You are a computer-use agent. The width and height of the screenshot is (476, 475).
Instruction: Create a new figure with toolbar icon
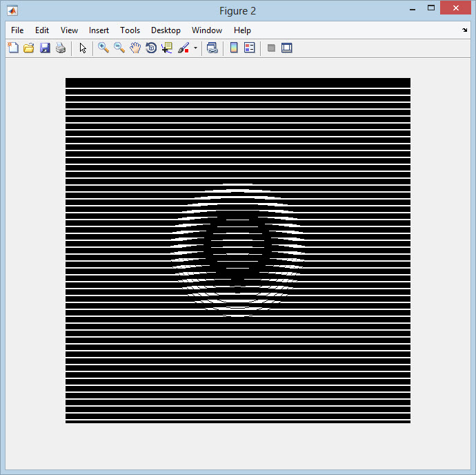tap(13, 48)
